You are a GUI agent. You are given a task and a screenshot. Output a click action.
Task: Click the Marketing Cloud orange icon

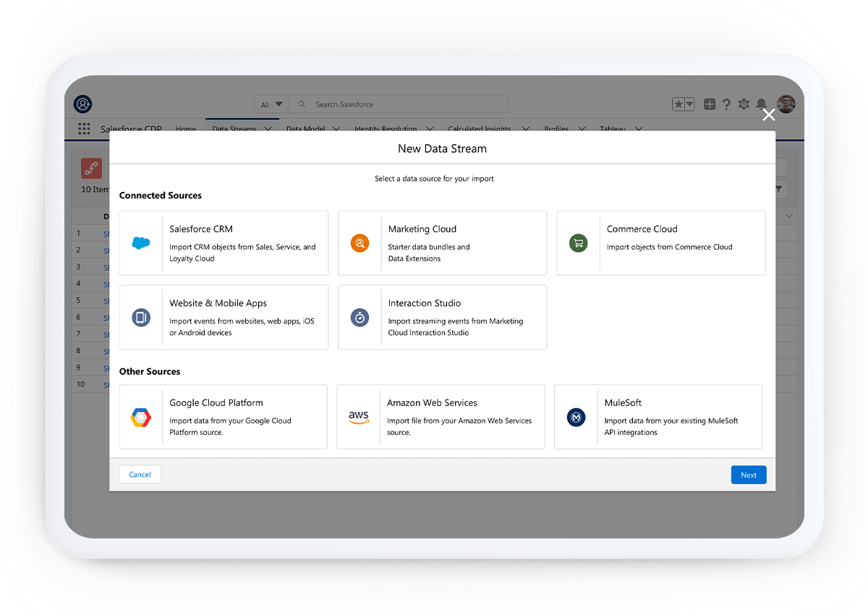click(359, 243)
